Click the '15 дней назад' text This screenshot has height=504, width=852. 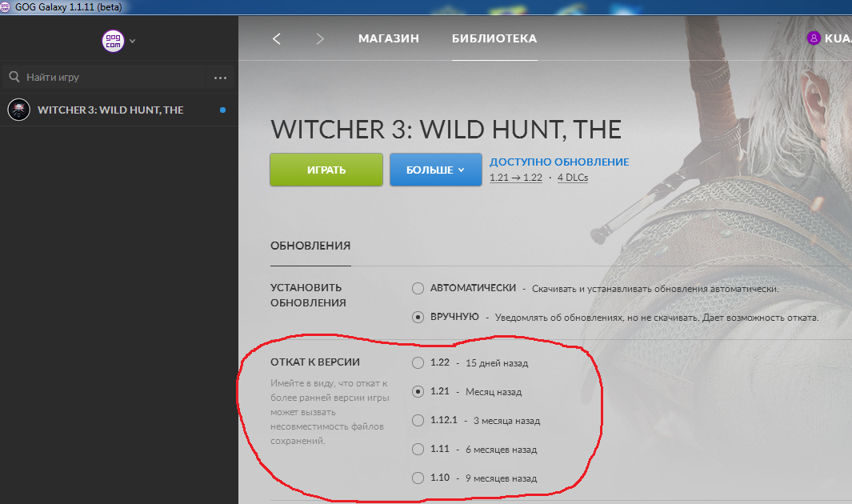(497, 363)
